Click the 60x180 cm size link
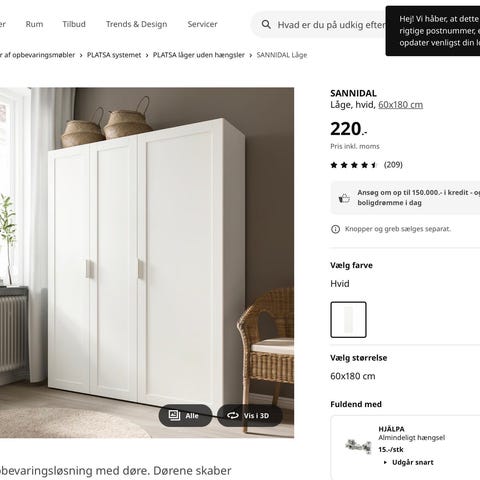The image size is (480, 480). [x=401, y=105]
